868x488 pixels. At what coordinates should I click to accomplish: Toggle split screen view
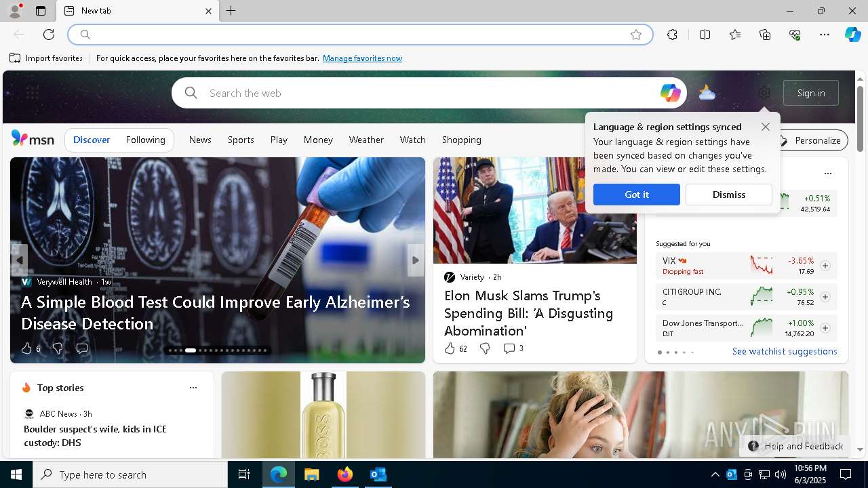click(x=705, y=35)
